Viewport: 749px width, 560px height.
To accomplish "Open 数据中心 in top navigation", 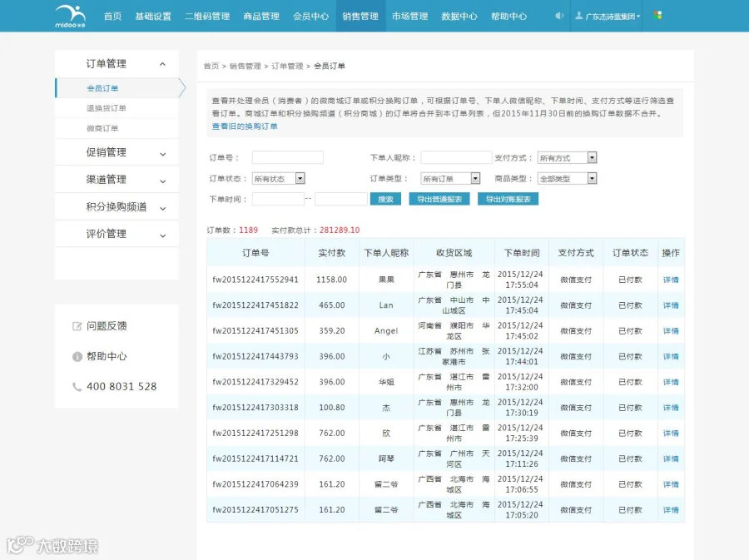I will 459,17.
